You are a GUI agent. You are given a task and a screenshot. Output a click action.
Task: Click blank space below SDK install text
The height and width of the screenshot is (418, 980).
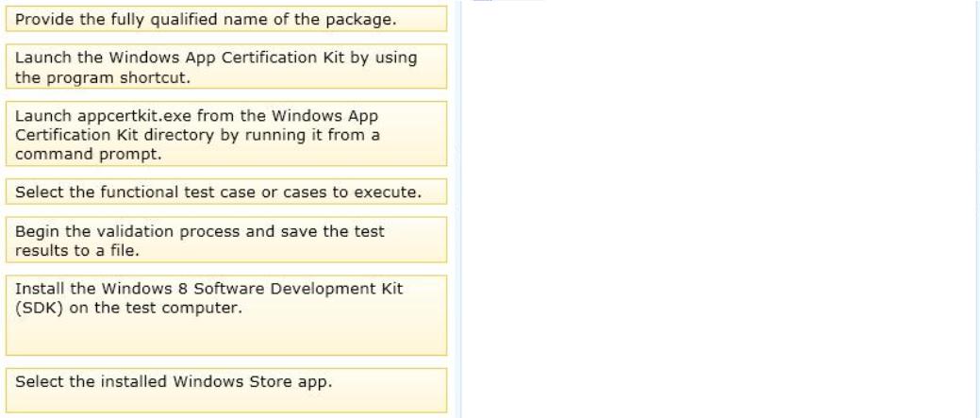(226, 336)
